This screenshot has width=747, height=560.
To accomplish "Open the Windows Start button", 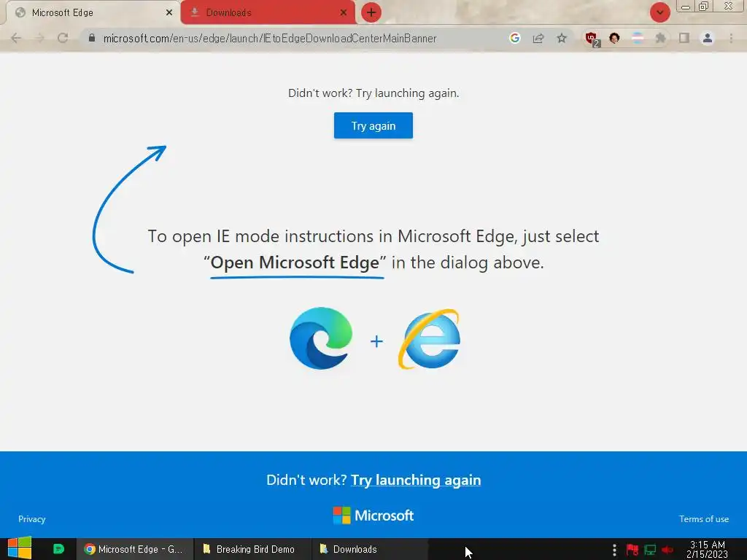I will coord(20,548).
